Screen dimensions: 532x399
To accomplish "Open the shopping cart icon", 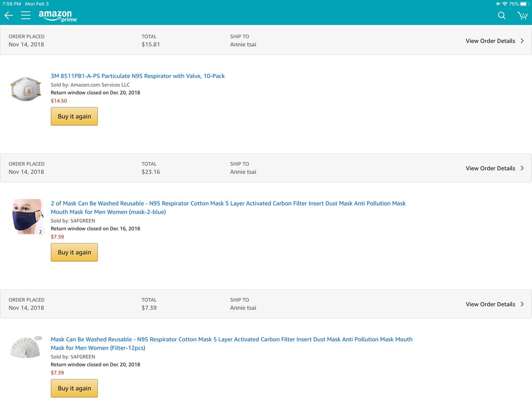I will pyautogui.click(x=522, y=16).
